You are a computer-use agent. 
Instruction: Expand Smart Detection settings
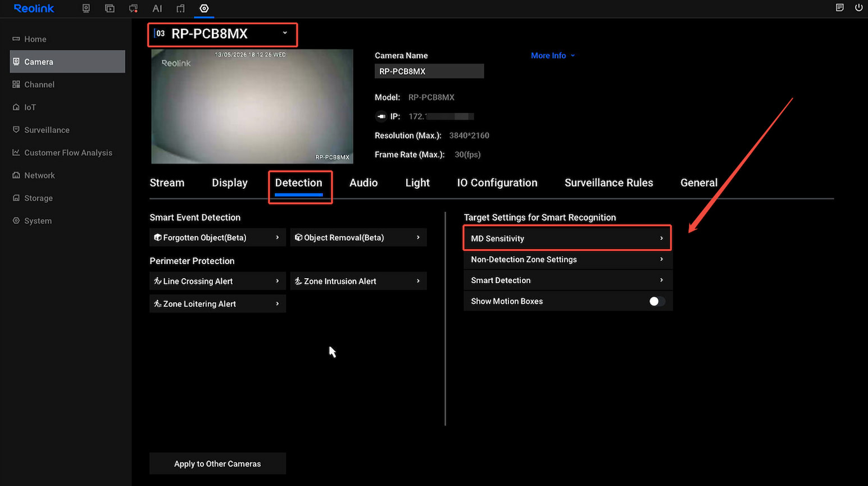tap(567, 280)
